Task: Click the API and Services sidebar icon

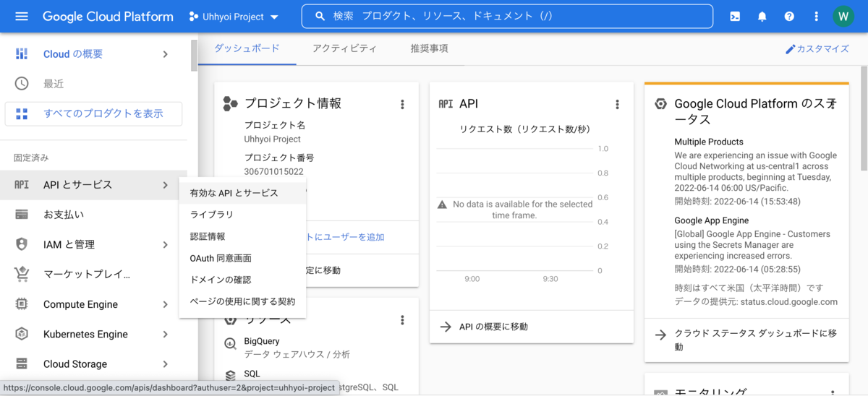Action: click(22, 185)
